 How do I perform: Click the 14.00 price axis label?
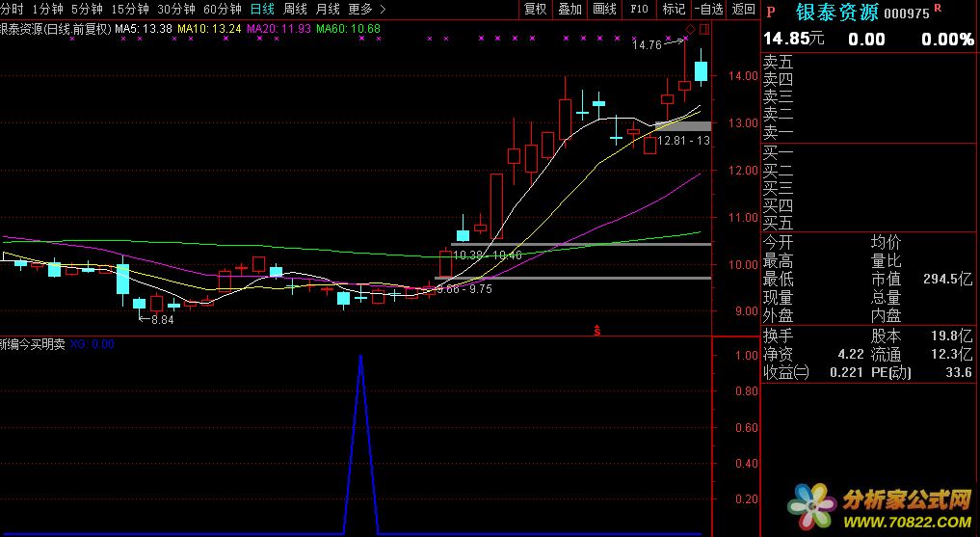(743, 75)
